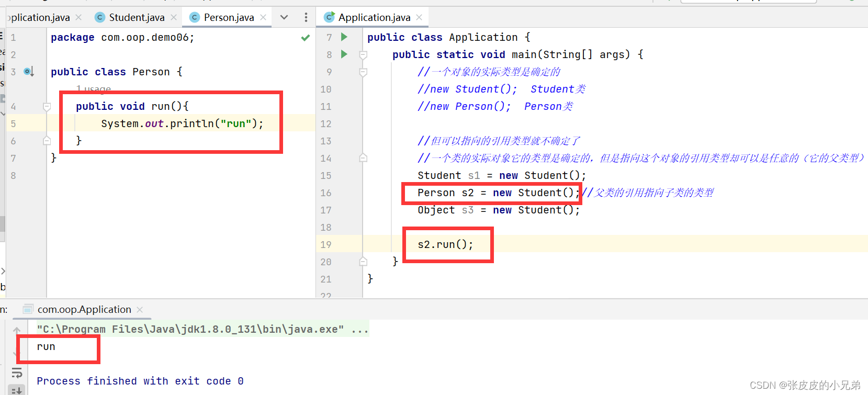This screenshot has height=395, width=868.
Task: Click "public class Person {" declaration
Action: click(117, 72)
